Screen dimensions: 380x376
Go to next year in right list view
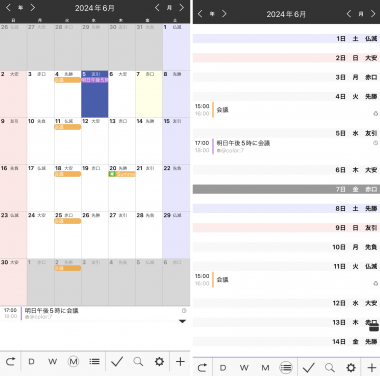pos(224,14)
